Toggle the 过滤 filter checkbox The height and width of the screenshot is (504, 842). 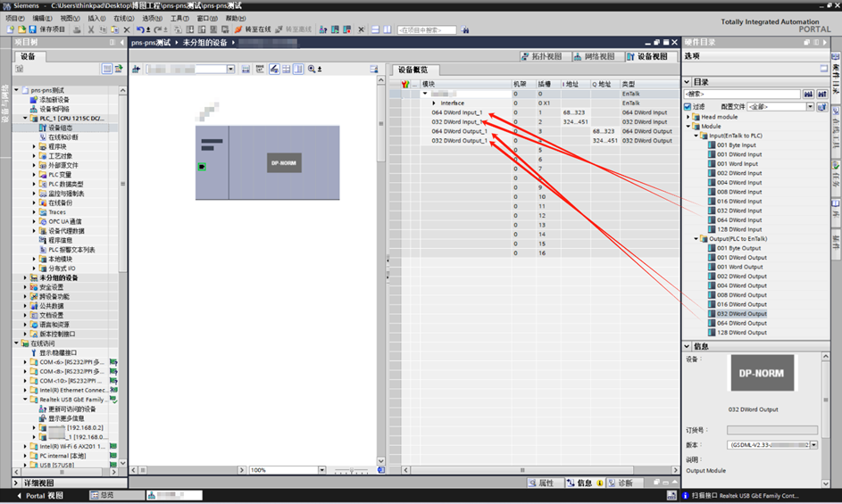688,107
